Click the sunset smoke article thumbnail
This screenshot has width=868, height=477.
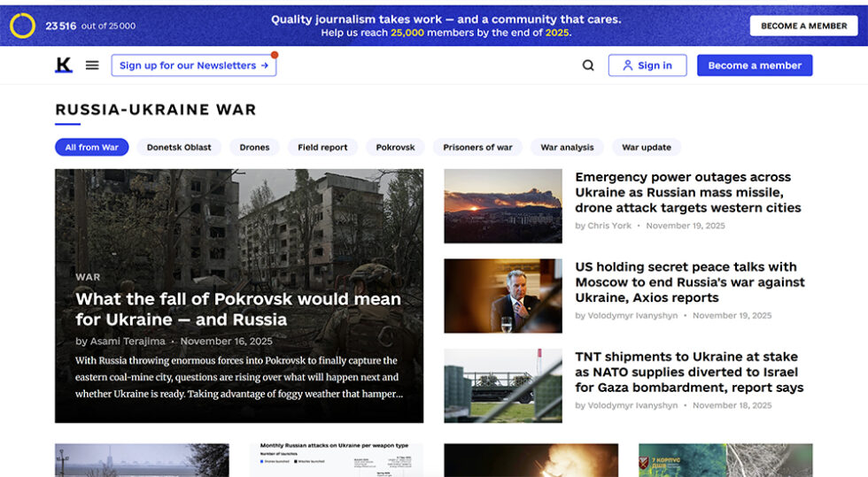pos(503,206)
